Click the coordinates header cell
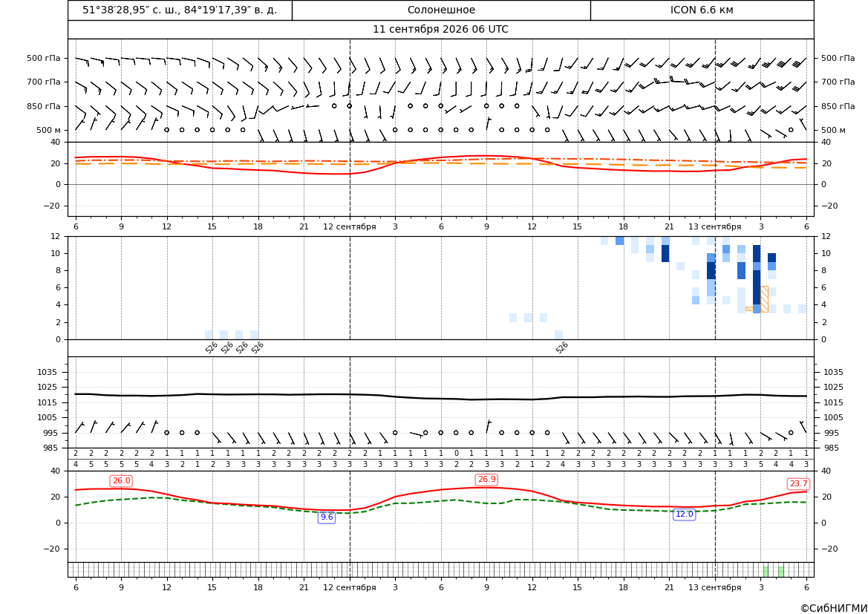Viewport: 868px width, 614px height. pyautogui.click(x=180, y=10)
